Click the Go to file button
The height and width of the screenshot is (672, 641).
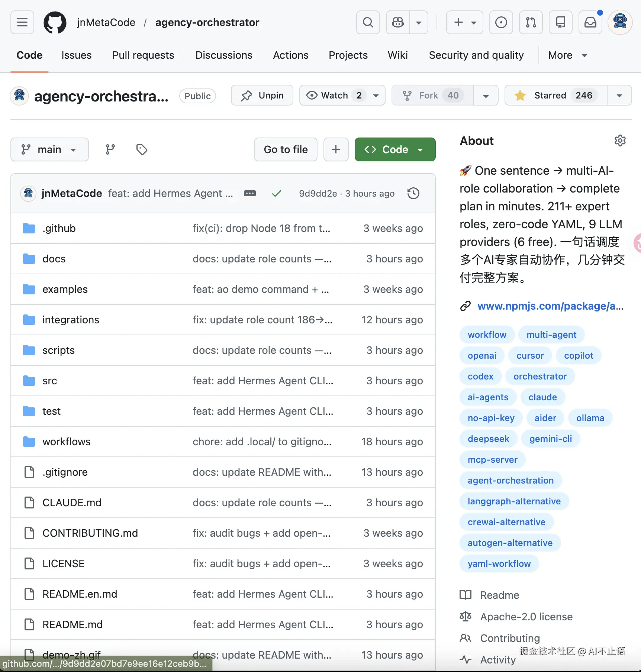(286, 149)
